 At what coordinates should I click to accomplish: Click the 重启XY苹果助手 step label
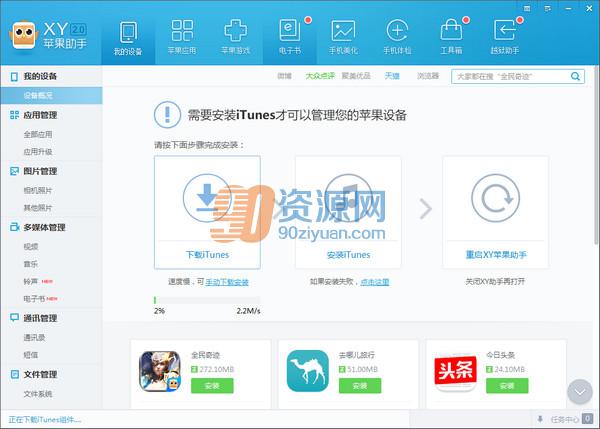(496, 255)
